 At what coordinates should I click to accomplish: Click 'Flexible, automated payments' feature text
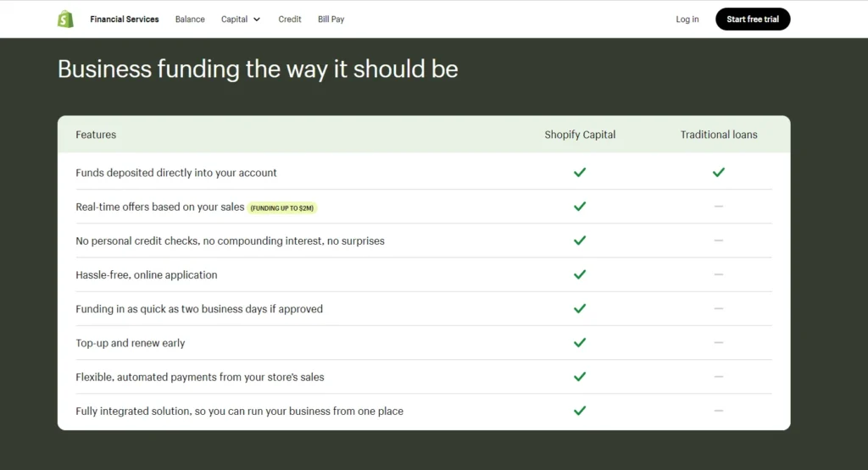coord(200,377)
